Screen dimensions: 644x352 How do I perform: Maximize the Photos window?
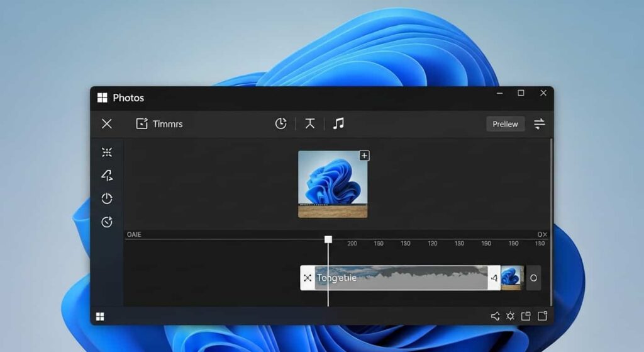click(521, 93)
